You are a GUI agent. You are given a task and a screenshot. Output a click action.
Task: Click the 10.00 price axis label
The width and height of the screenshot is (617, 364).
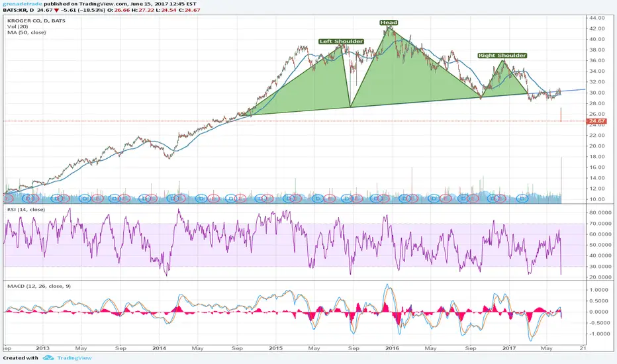coord(597,199)
